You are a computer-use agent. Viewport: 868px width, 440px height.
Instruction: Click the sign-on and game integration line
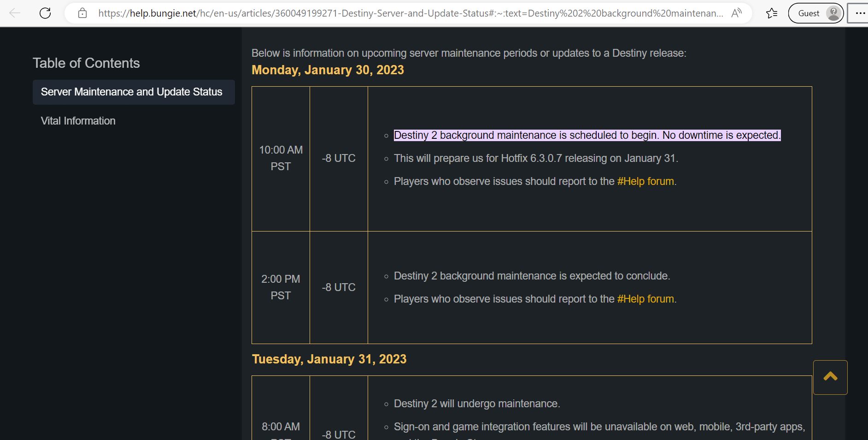point(599,427)
